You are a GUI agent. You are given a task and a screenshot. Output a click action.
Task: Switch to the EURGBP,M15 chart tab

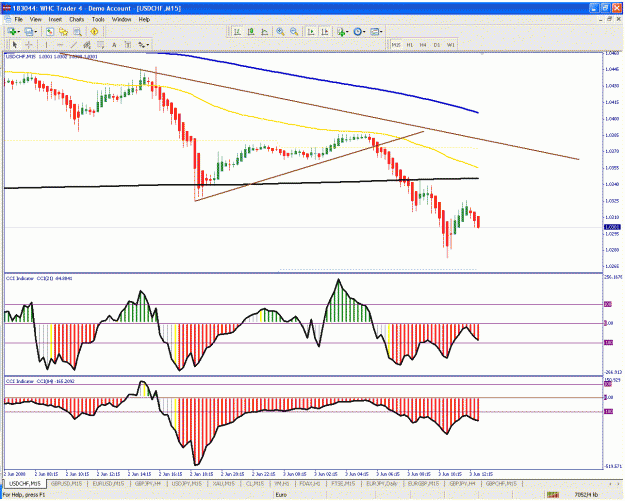[423, 483]
